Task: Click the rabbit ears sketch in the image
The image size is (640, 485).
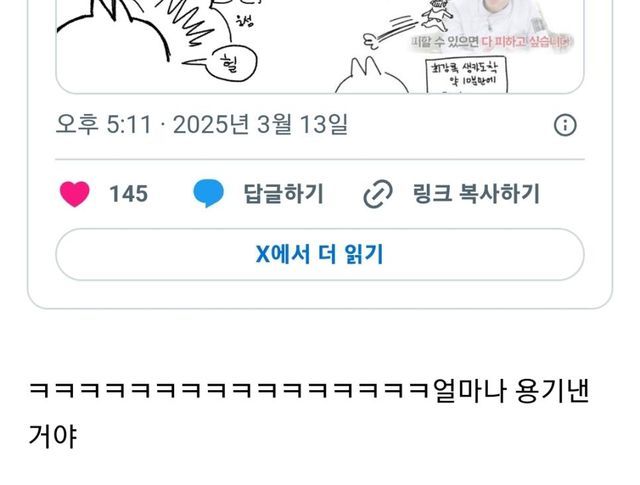Action: point(371,76)
